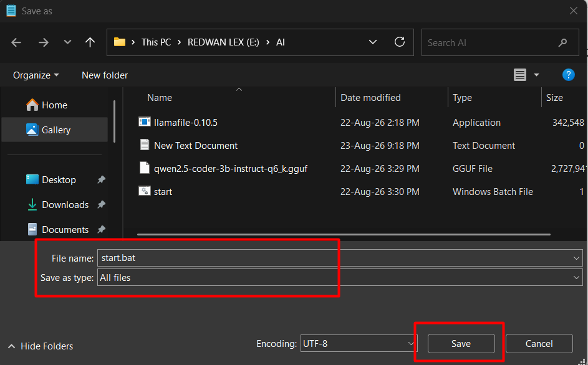588x365 pixels.
Task: Click the llamafile application icon
Action: coord(145,122)
